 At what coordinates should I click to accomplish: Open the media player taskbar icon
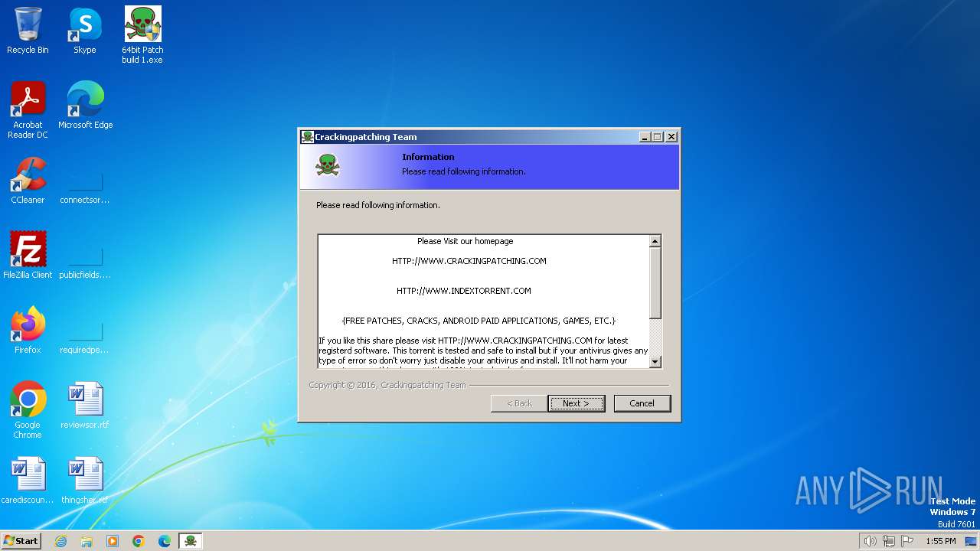113,541
